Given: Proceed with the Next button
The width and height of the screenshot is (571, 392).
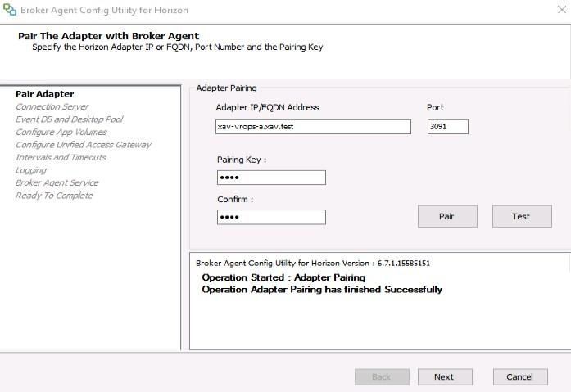Looking at the screenshot, I should coord(445,377).
